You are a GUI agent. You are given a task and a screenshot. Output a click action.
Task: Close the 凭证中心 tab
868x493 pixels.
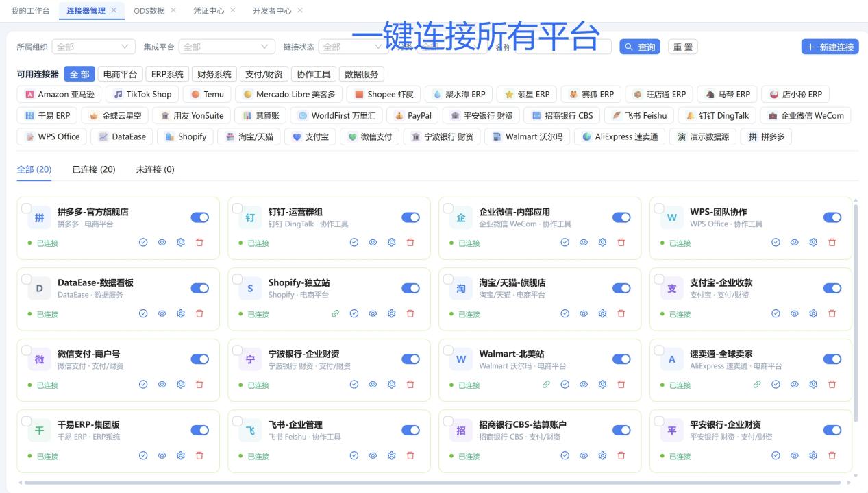pyautogui.click(x=233, y=10)
